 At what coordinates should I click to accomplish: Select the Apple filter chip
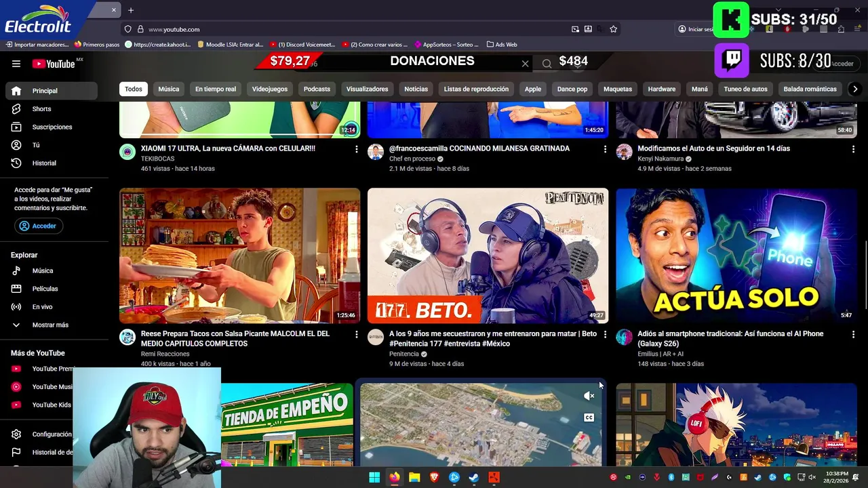pos(533,89)
